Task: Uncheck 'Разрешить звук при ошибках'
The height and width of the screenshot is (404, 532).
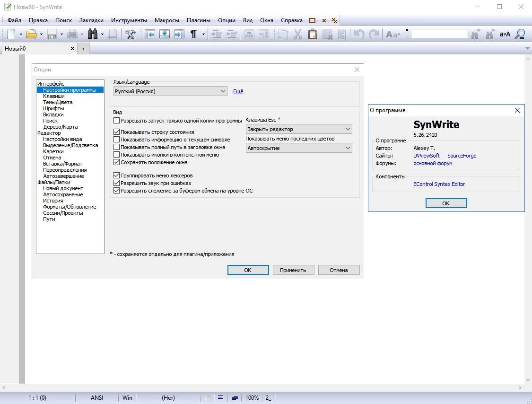Action: click(116, 183)
